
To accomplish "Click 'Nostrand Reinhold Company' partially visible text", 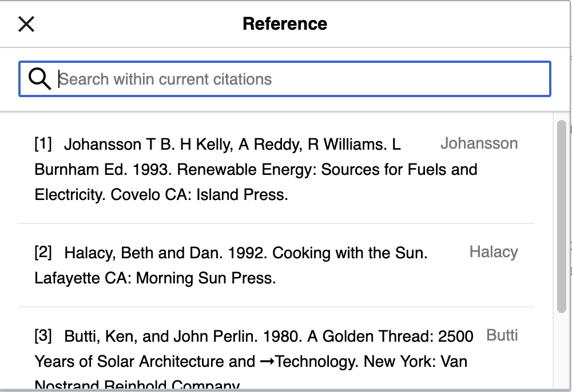I will (x=137, y=386).
